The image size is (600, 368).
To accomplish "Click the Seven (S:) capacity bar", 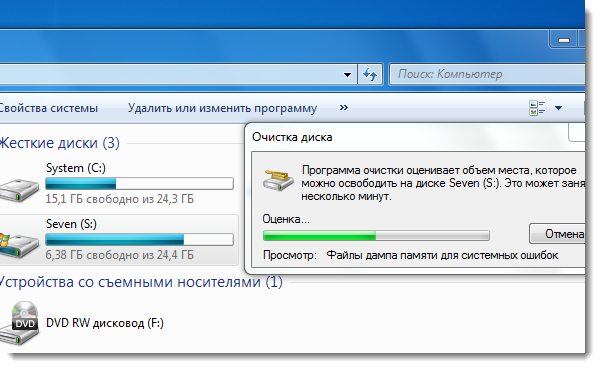I will point(139,239).
